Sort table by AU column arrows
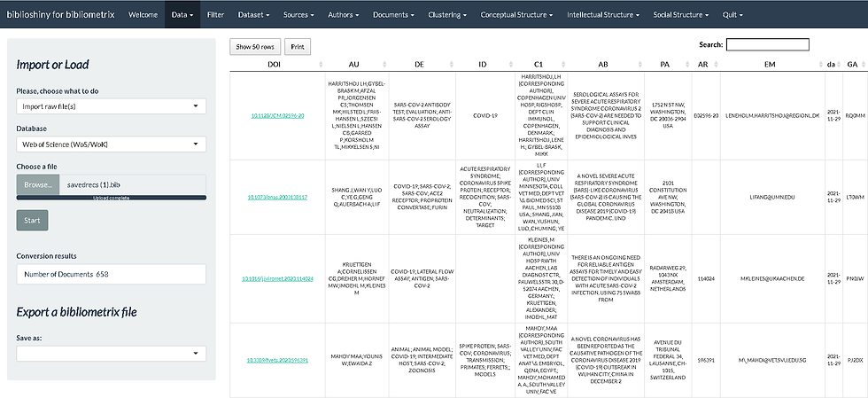868x398 pixels. (x=386, y=65)
